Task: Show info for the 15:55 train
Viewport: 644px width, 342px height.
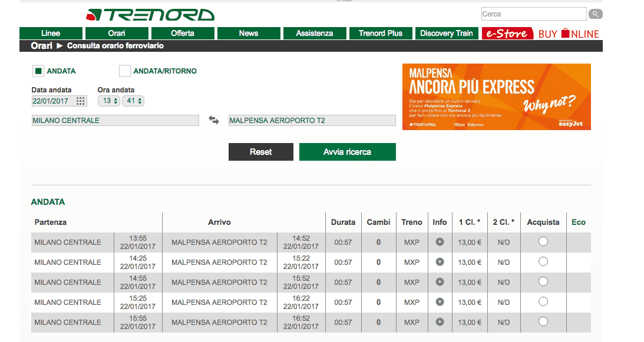Action: [x=440, y=322]
